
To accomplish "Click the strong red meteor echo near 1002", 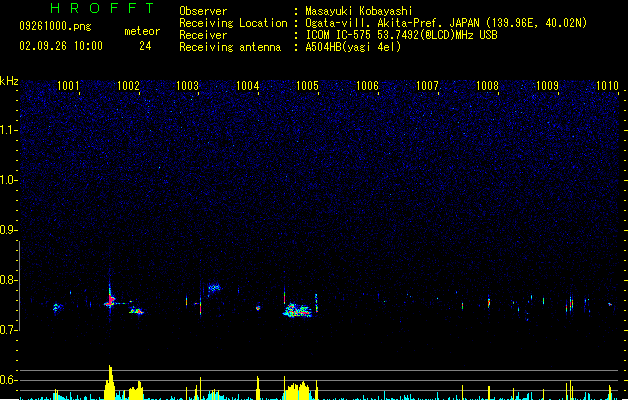I will pos(110,300).
